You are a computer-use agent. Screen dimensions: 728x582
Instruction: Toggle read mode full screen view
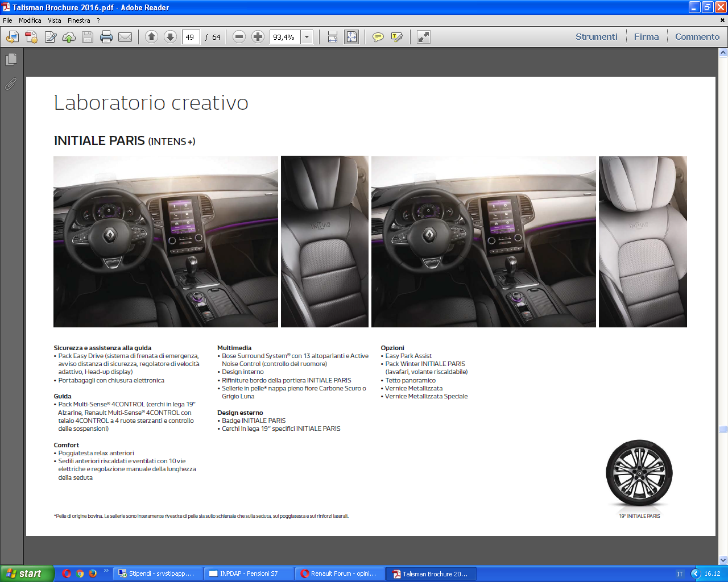click(424, 37)
